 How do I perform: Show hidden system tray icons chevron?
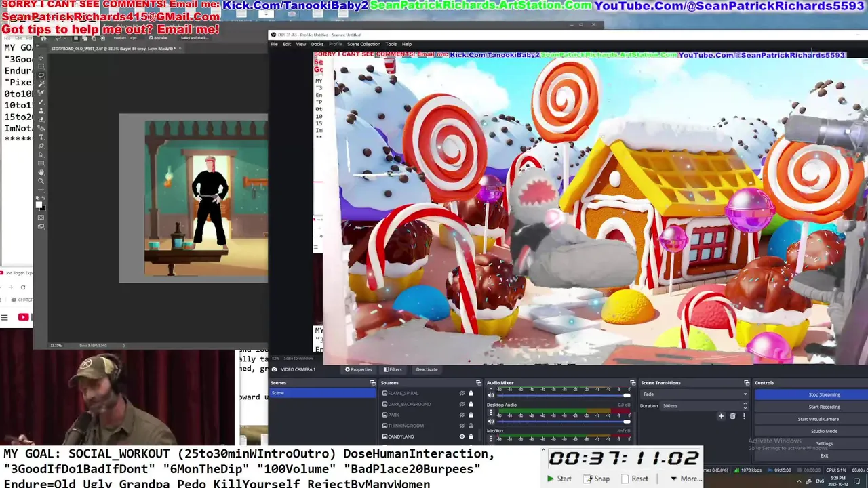[x=799, y=481]
